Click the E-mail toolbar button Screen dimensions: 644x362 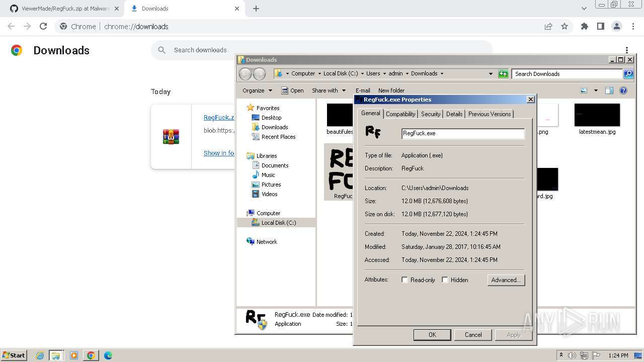(363, 90)
